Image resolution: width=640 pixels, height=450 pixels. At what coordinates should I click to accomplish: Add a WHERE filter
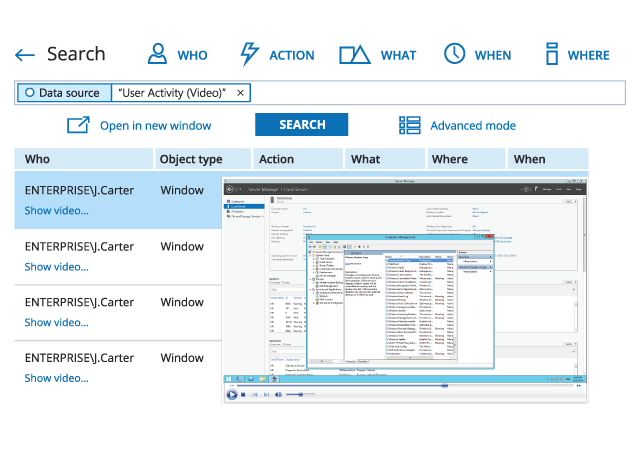577,54
